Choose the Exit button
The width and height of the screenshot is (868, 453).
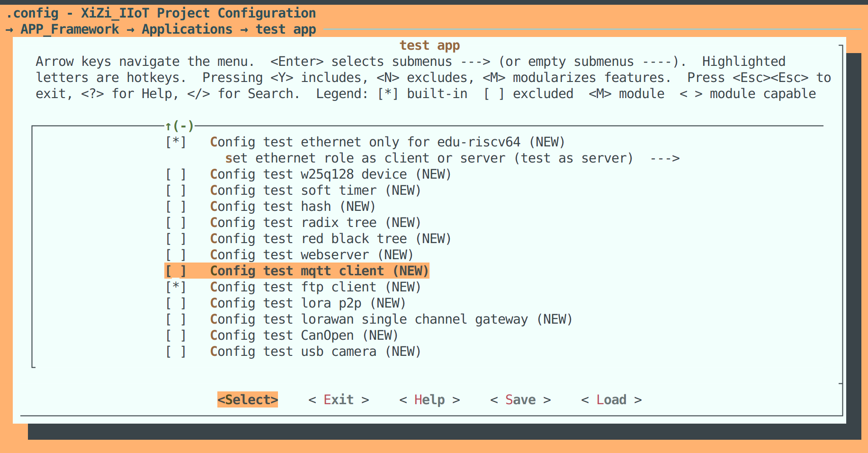tap(339, 400)
